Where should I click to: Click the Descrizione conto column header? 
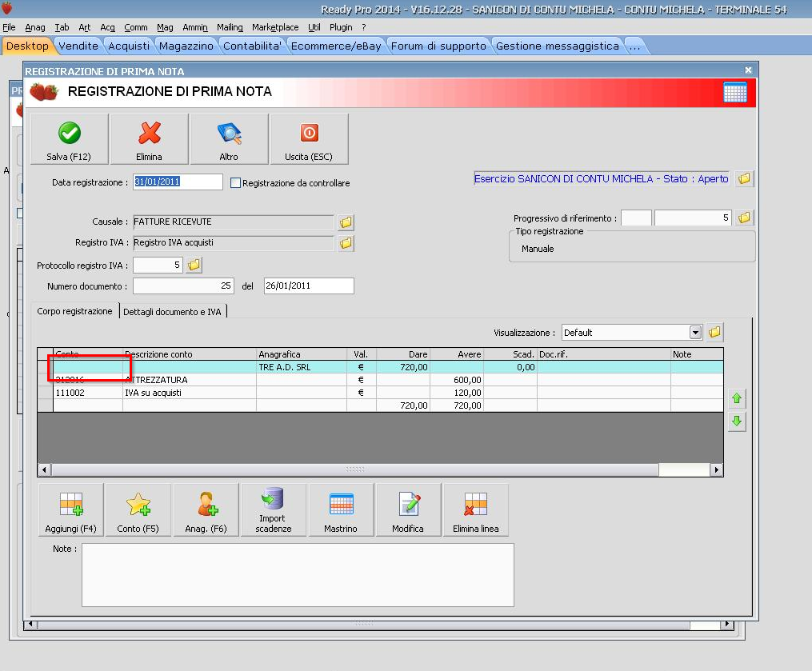pyautogui.click(x=190, y=354)
